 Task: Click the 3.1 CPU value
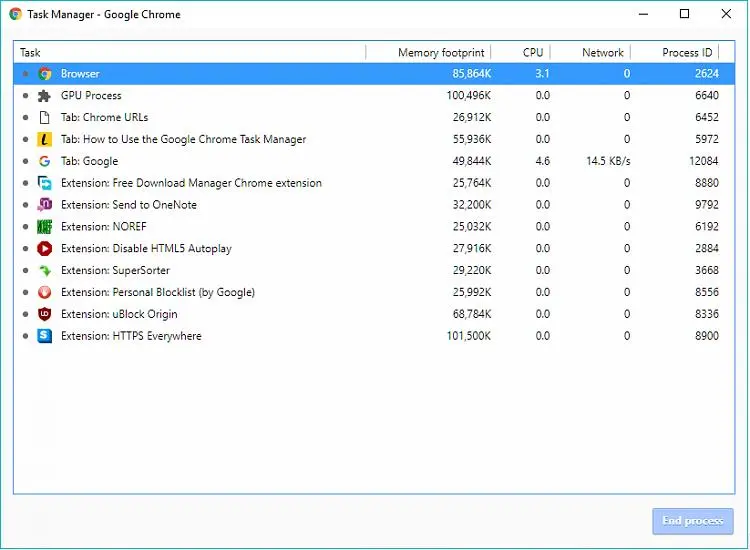[542, 74]
